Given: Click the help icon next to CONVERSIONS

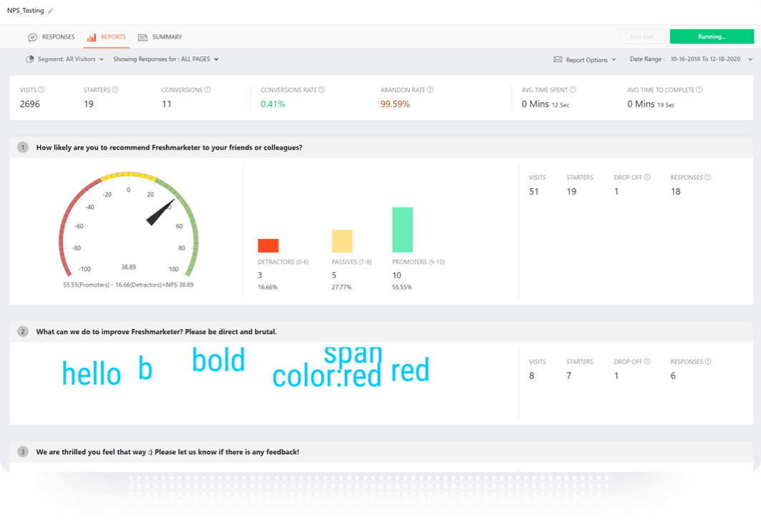Looking at the screenshot, I should pos(208,90).
